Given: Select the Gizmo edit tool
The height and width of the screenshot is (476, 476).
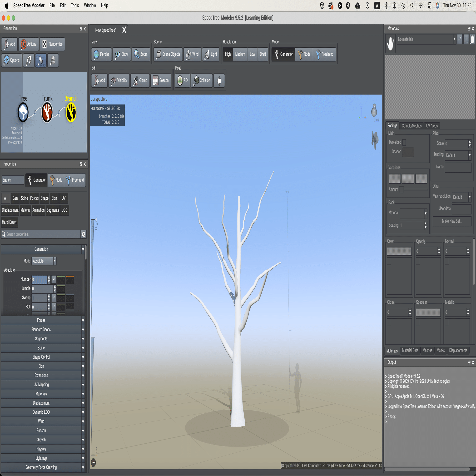Looking at the screenshot, I should point(140,80).
